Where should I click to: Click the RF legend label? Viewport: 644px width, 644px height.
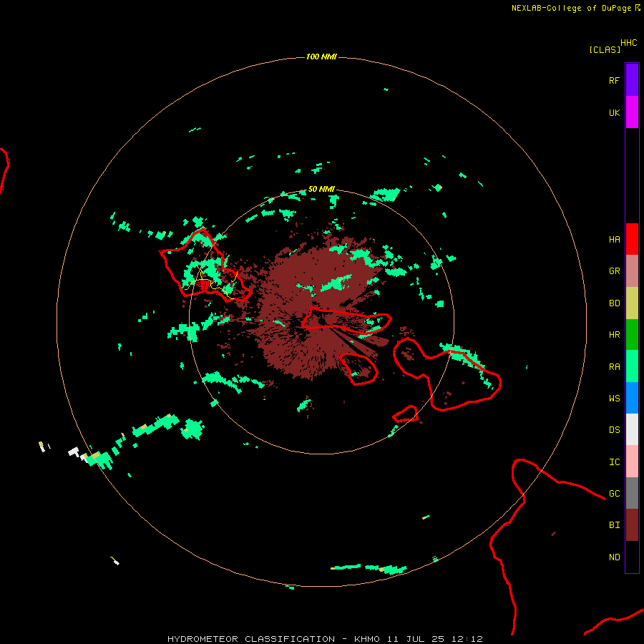pos(614,80)
